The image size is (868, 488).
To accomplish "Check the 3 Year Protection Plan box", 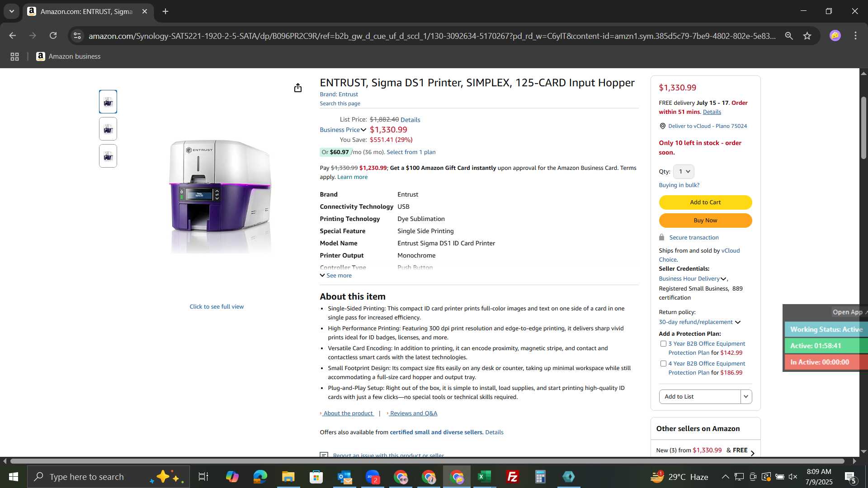I will pos(663,344).
